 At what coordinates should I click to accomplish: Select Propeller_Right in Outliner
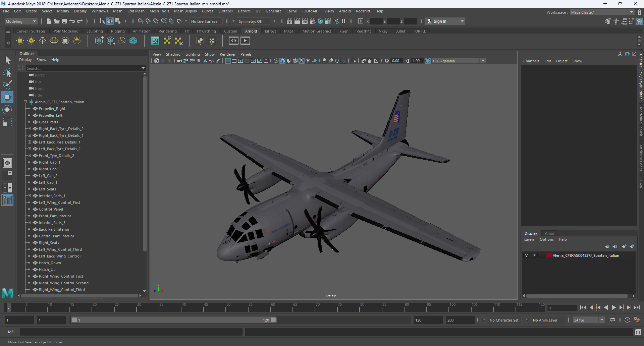click(x=52, y=109)
